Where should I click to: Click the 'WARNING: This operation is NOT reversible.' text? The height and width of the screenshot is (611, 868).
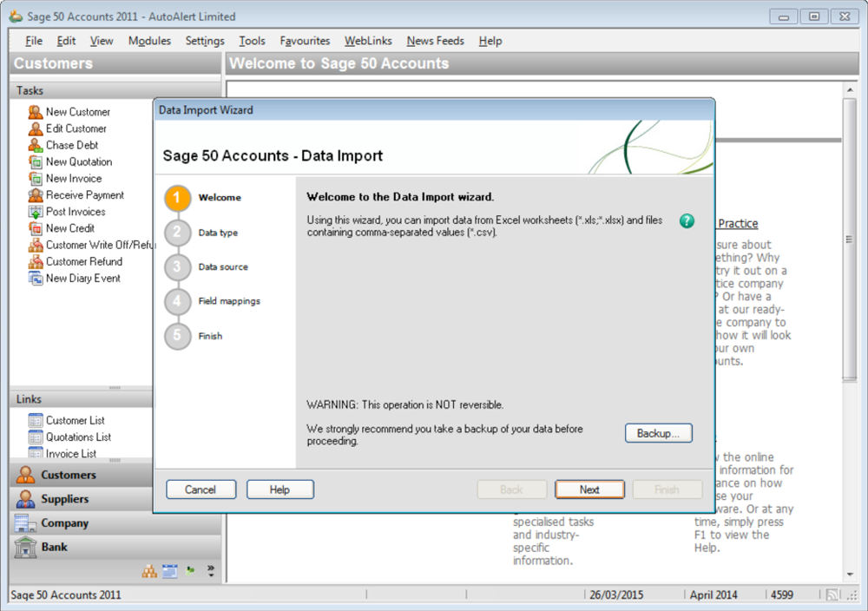point(404,405)
